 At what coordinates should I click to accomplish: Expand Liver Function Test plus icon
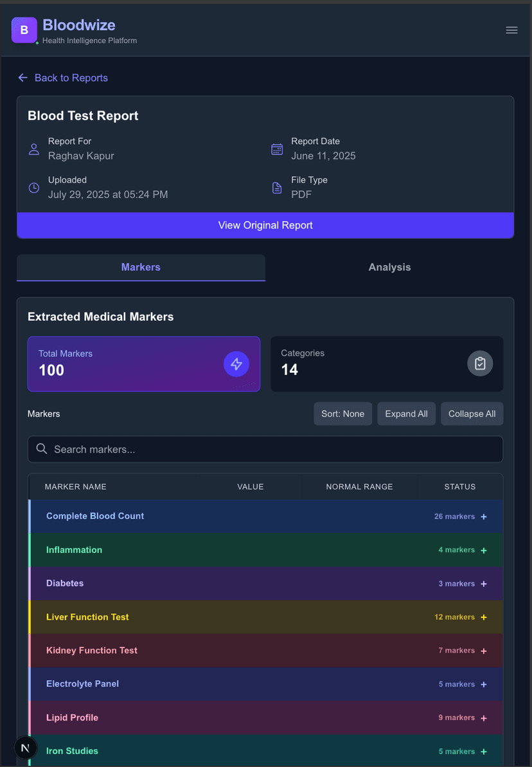(x=484, y=617)
